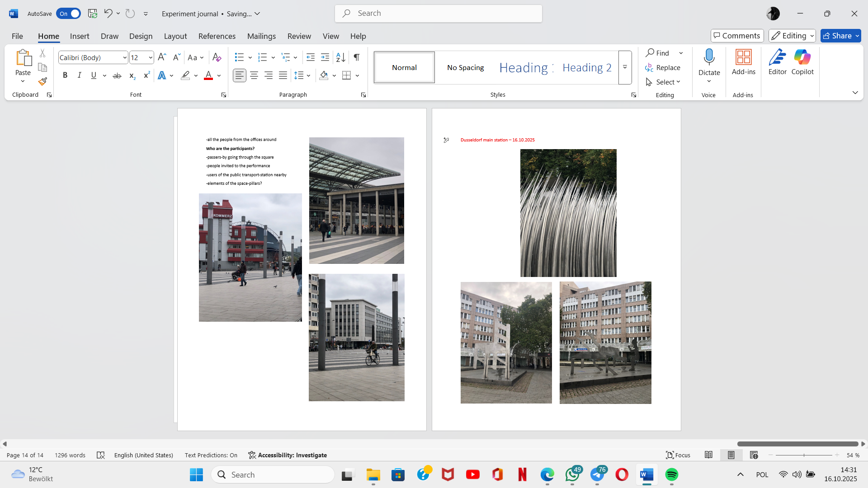Expand the Styles gallery
The image size is (868, 488).
pyautogui.click(x=625, y=67)
